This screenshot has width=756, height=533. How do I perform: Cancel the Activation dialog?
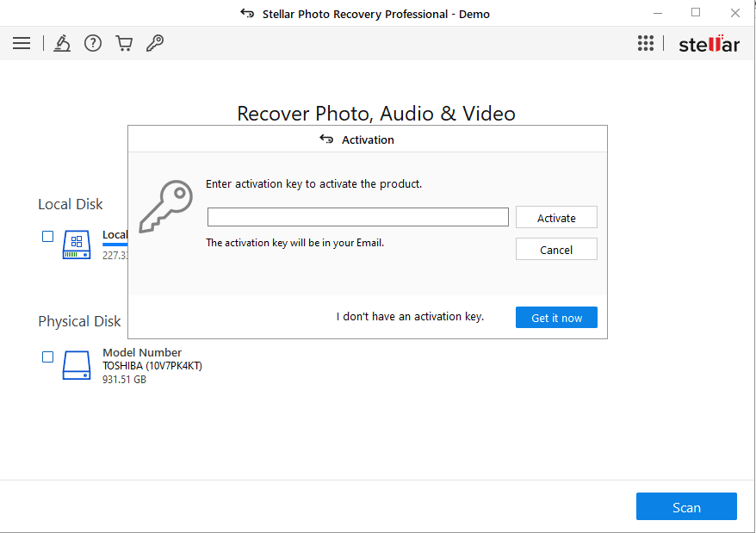pyautogui.click(x=556, y=250)
